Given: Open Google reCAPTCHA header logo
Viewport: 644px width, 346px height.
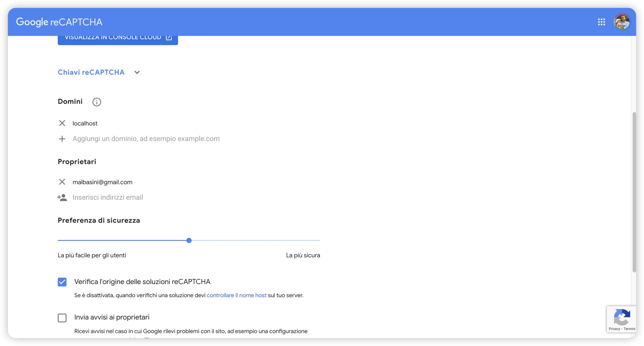Looking at the screenshot, I should tap(59, 22).
